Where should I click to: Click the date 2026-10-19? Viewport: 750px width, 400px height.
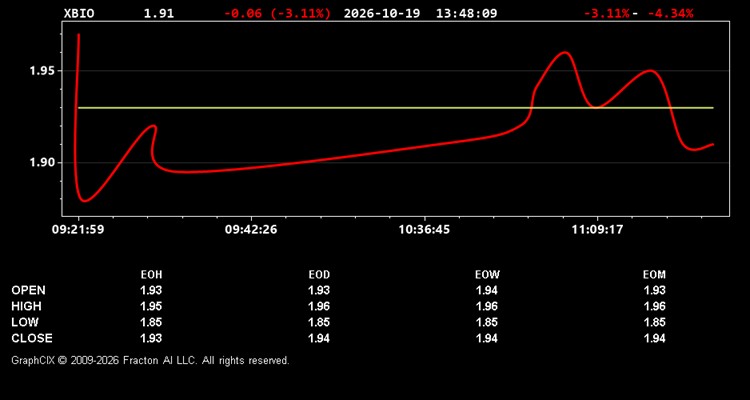click(x=382, y=13)
